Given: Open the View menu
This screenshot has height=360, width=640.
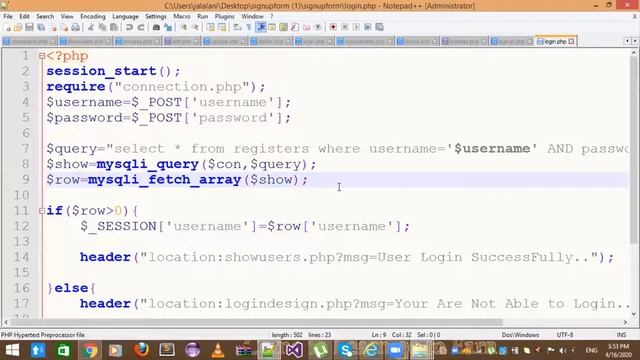Looking at the screenshot, I should [67, 16].
